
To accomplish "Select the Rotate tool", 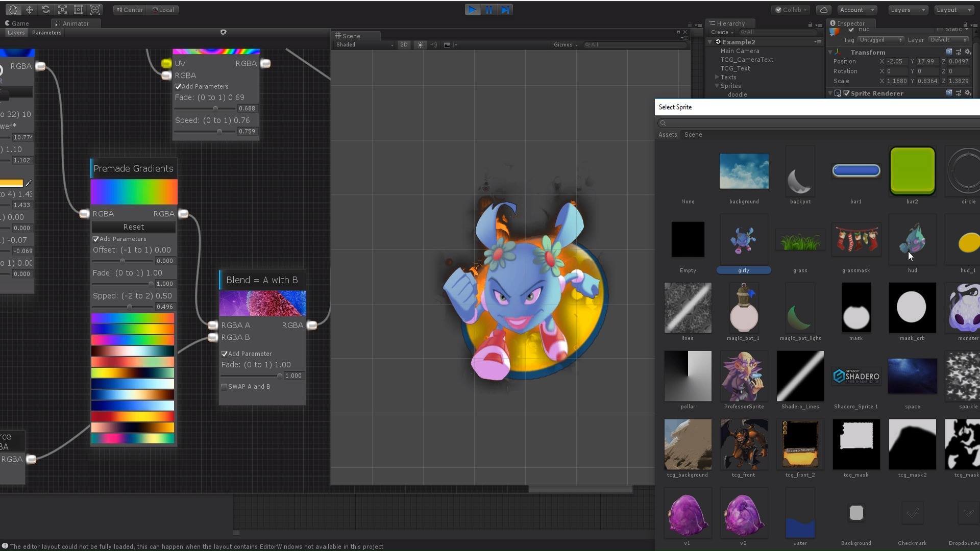I will click(45, 9).
